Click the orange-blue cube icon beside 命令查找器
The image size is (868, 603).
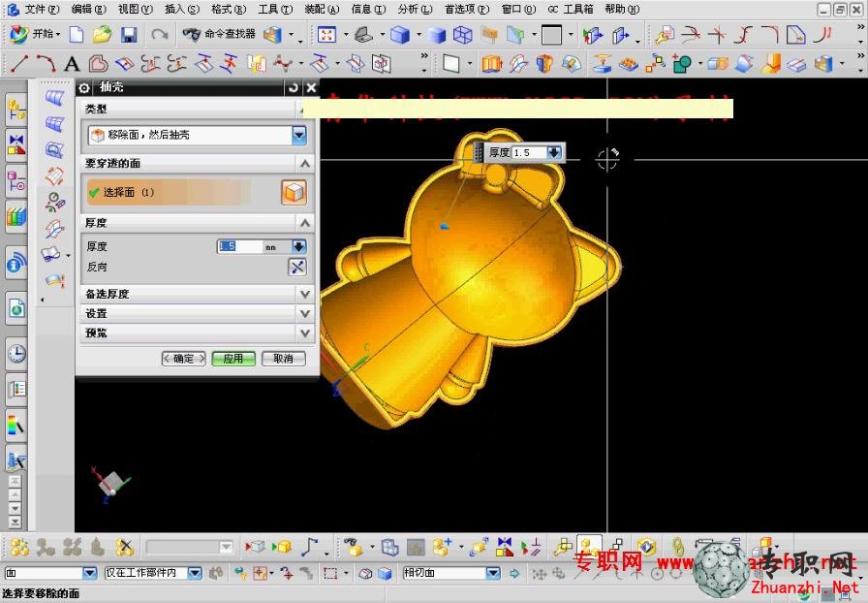273,36
